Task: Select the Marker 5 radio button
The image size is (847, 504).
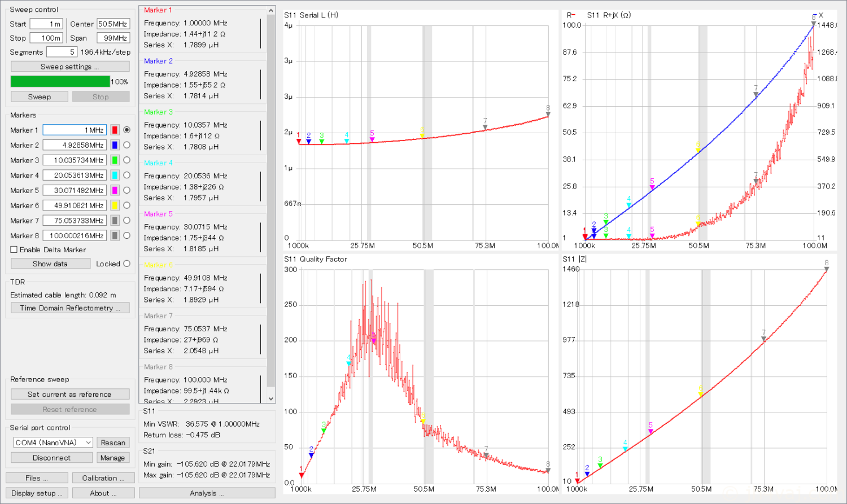Action: point(126,190)
